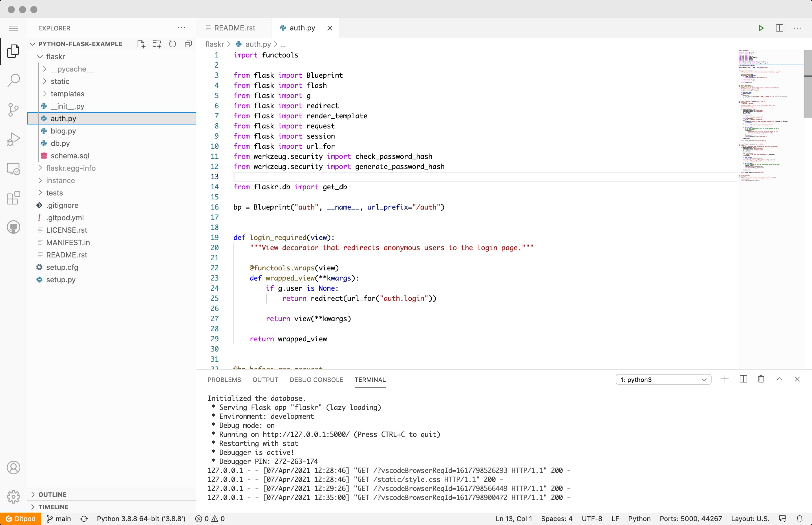The width and height of the screenshot is (812, 525).
Task: Switch to the OUTPUT tab
Action: 265,379
